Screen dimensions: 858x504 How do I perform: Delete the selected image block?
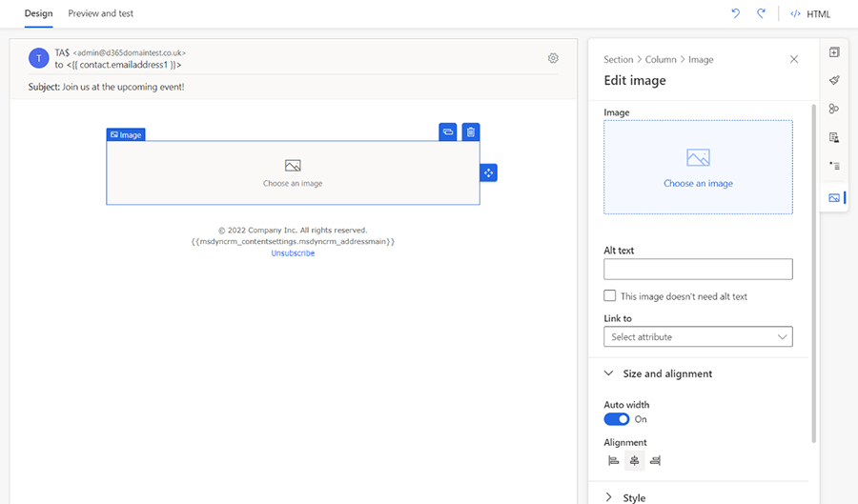click(471, 132)
